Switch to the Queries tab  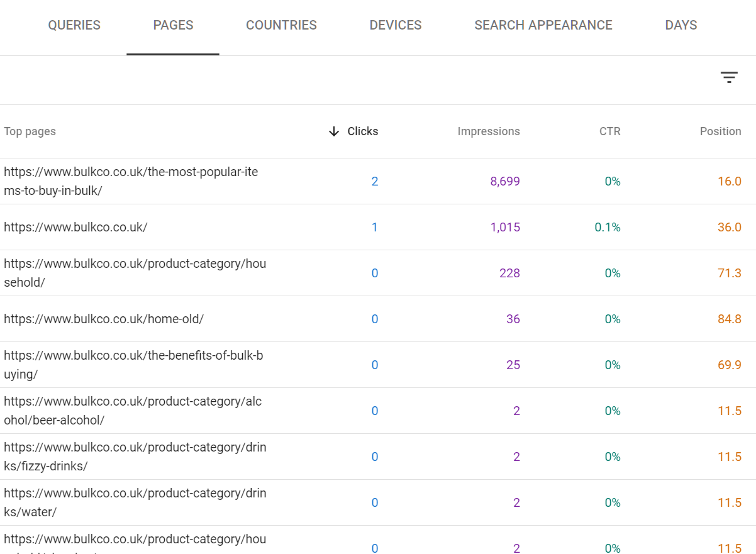point(74,25)
